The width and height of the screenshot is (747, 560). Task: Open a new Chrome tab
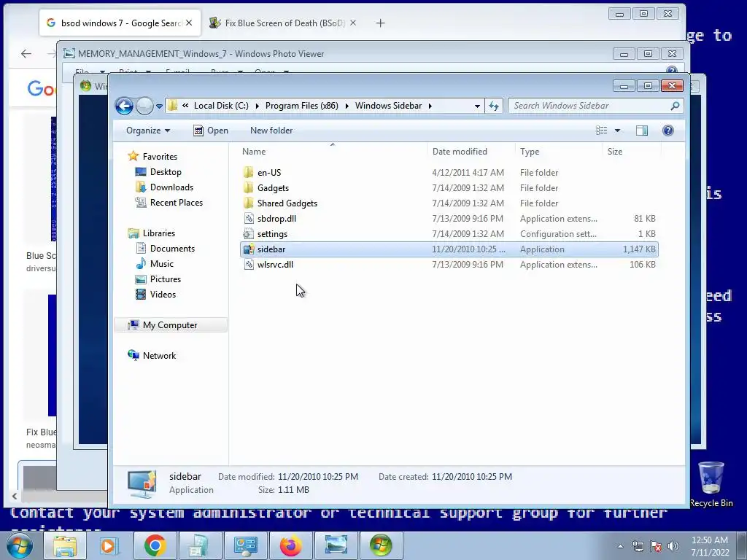(x=380, y=23)
